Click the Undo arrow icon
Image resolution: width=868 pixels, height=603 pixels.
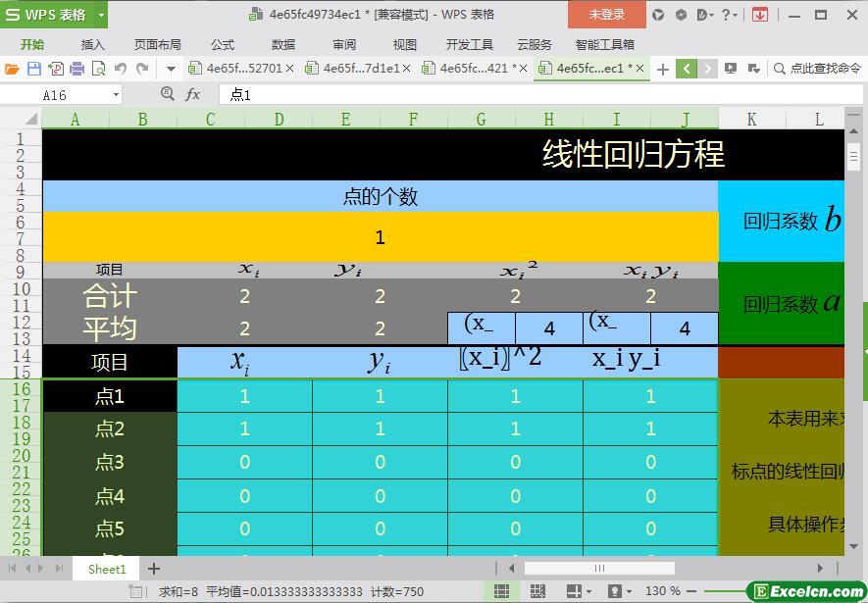tap(121, 69)
